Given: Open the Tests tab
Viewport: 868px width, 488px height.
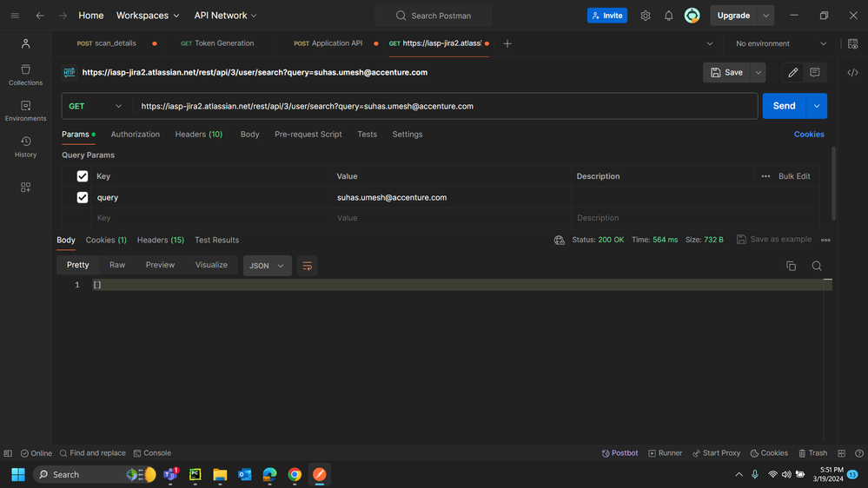Looking at the screenshot, I should 367,135.
